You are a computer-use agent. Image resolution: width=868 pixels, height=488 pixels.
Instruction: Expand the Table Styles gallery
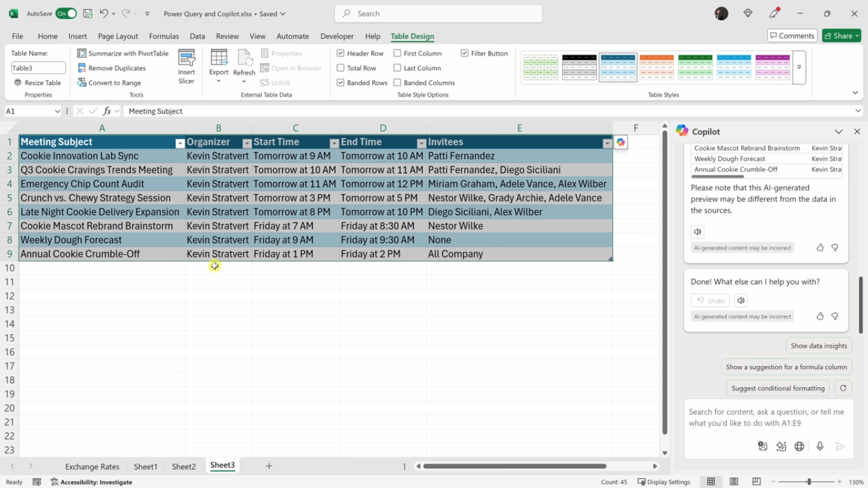click(799, 67)
